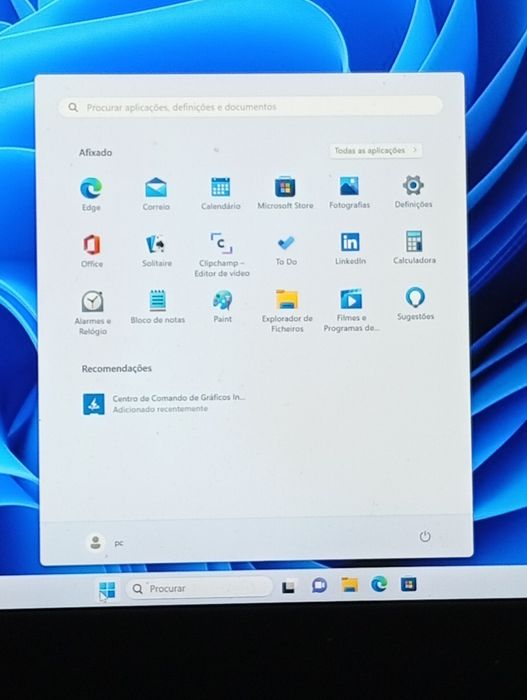This screenshot has height=700, width=527.
Task: Open Definições settings gear
Action: tap(414, 192)
